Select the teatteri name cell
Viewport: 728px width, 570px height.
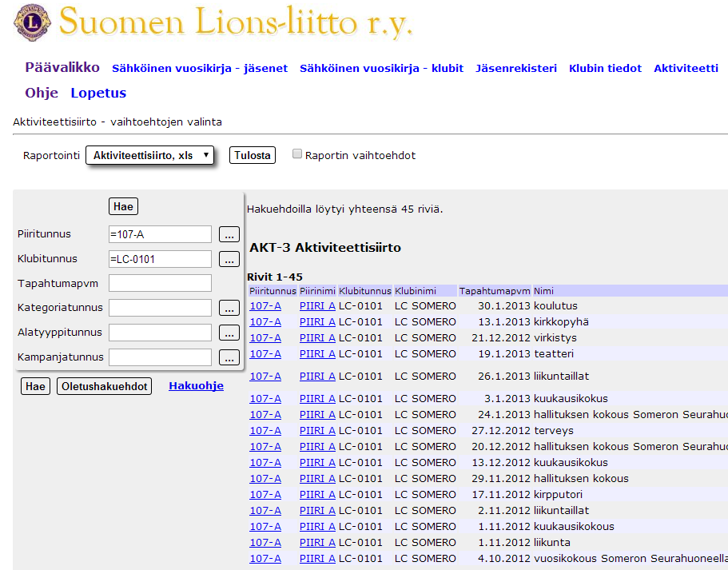click(554, 354)
